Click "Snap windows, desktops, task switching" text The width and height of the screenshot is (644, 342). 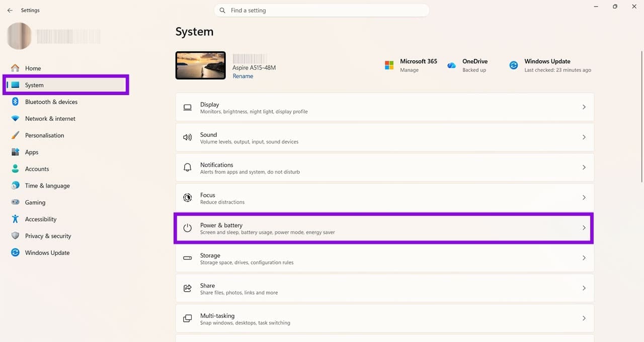(245, 323)
